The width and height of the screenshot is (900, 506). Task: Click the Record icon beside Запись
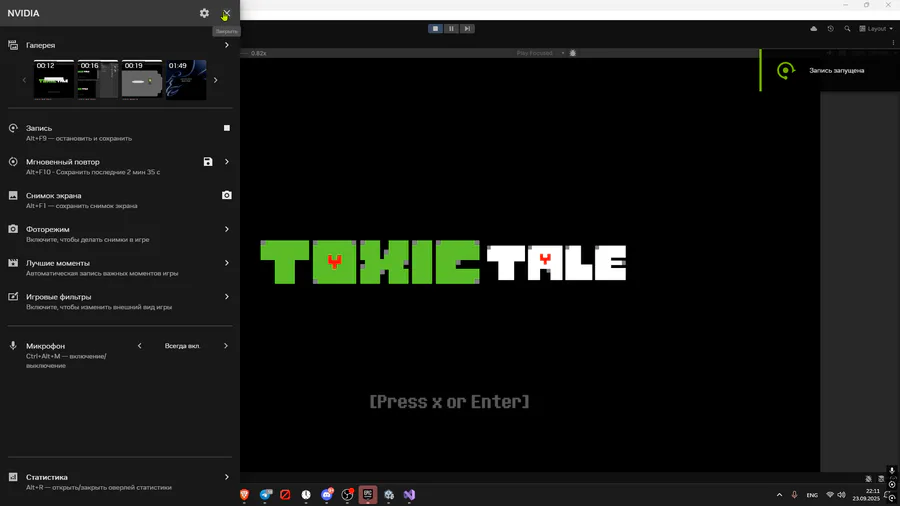coord(13,128)
